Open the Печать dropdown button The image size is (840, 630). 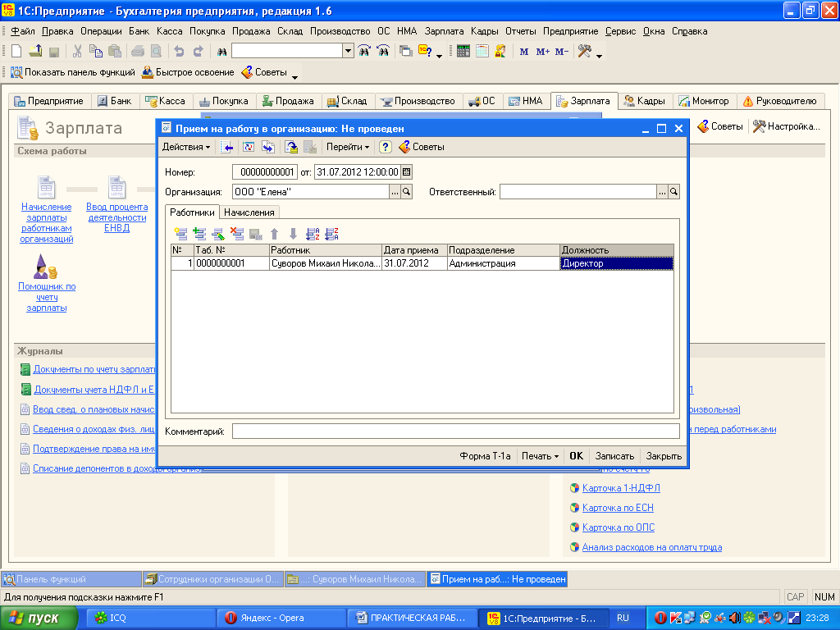click(540, 456)
